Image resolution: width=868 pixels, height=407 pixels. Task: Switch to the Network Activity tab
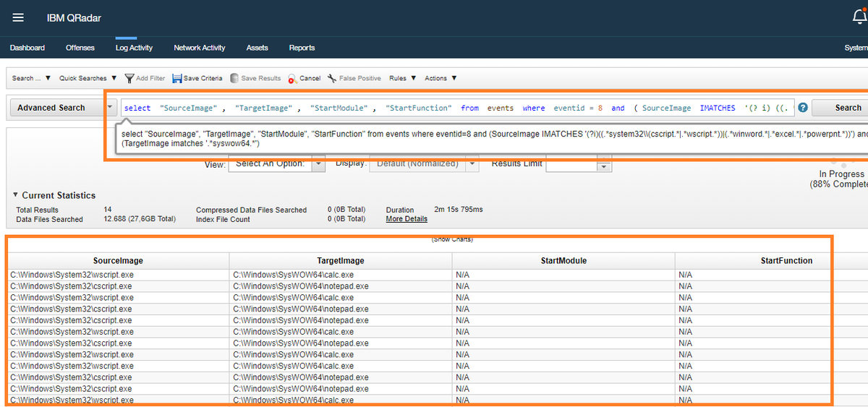tap(200, 48)
